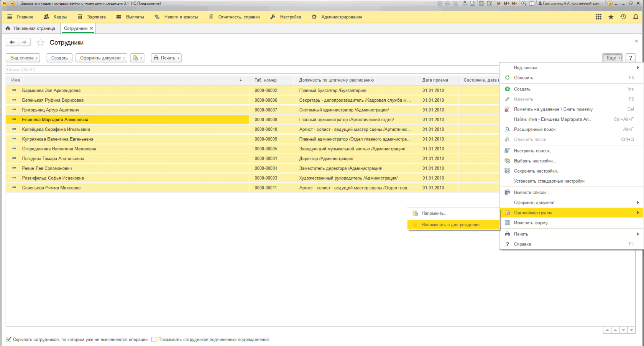Expand Оформить документ submenu in the Еще menu
This screenshot has width=644, height=346.
571,203
